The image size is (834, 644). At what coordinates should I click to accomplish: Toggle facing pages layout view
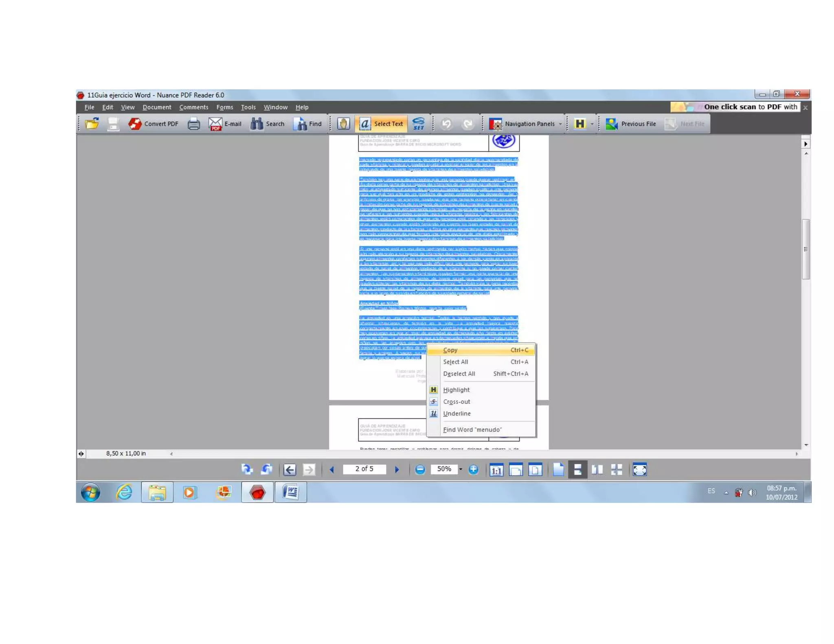pyautogui.click(x=597, y=470)
